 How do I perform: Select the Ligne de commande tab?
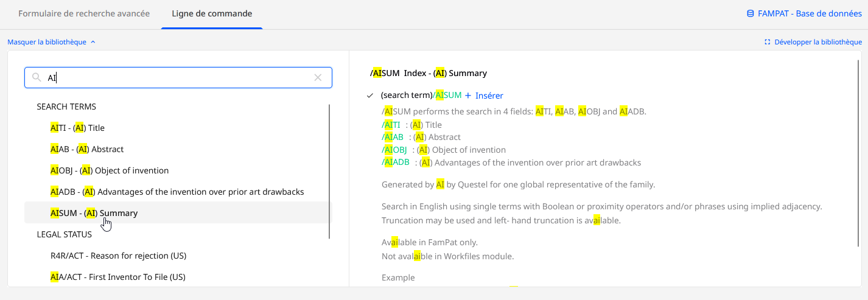pyautogui.click(x=212, y=13)
